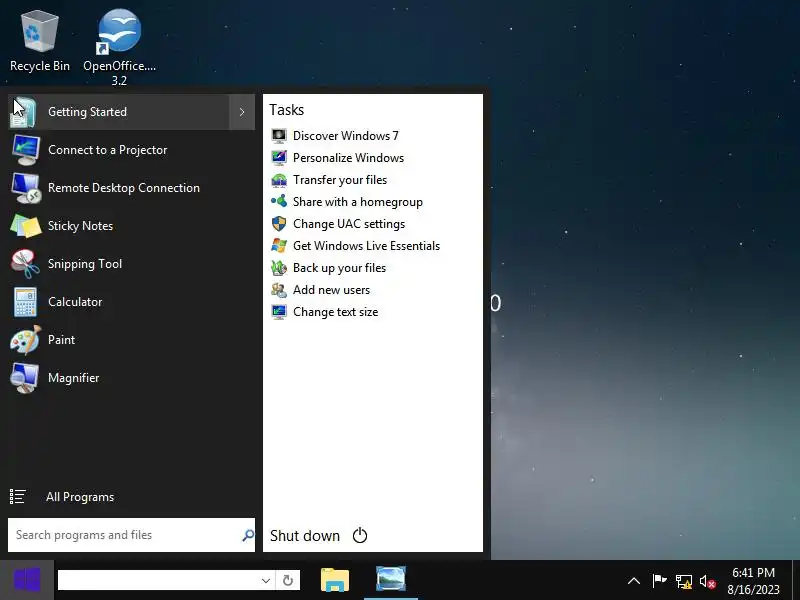Open the Change text size link

point(335,312)
